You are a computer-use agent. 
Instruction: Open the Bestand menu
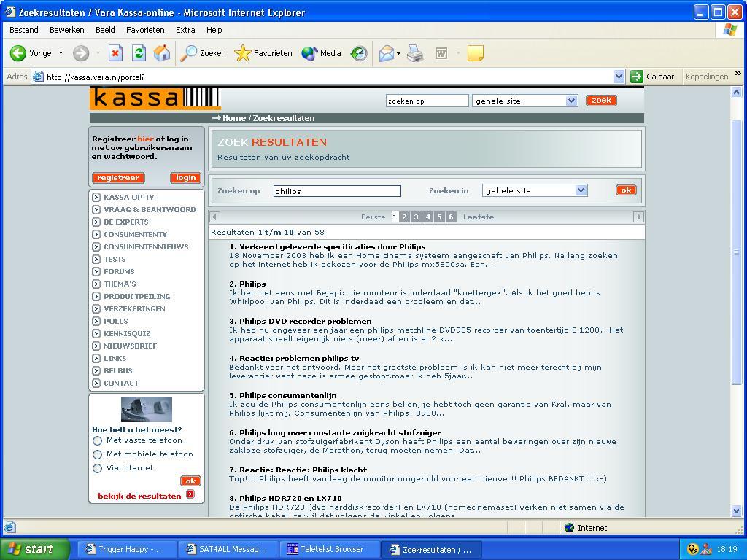coord(24,30)
